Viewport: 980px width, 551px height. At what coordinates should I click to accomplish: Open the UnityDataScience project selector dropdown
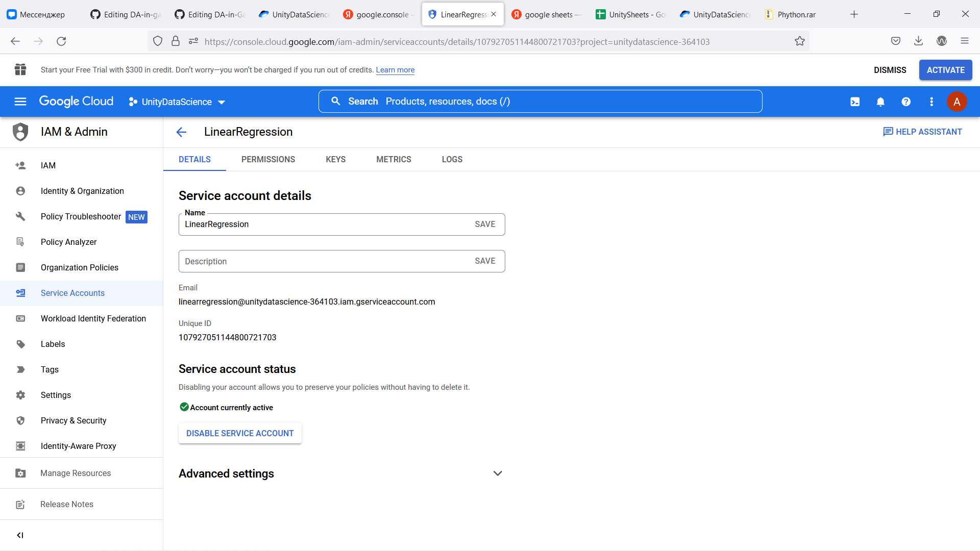coord(177,102)
